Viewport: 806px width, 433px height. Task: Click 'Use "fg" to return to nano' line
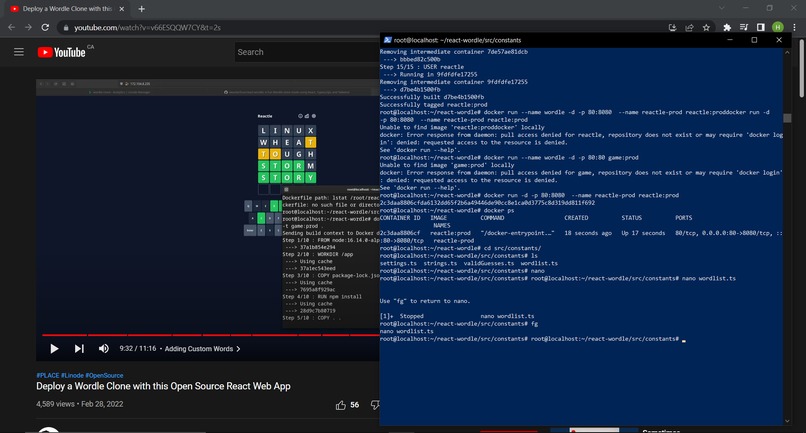tap(425, 301)
